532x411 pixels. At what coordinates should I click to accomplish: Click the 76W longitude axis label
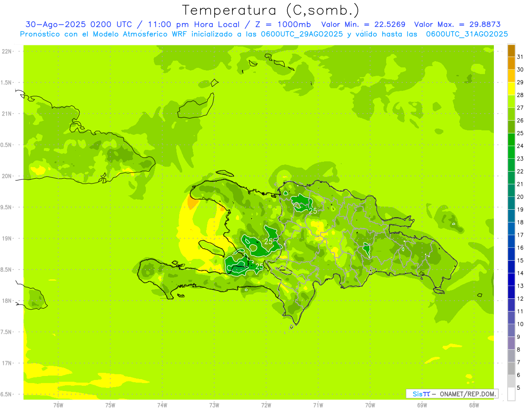click(58, 405)
